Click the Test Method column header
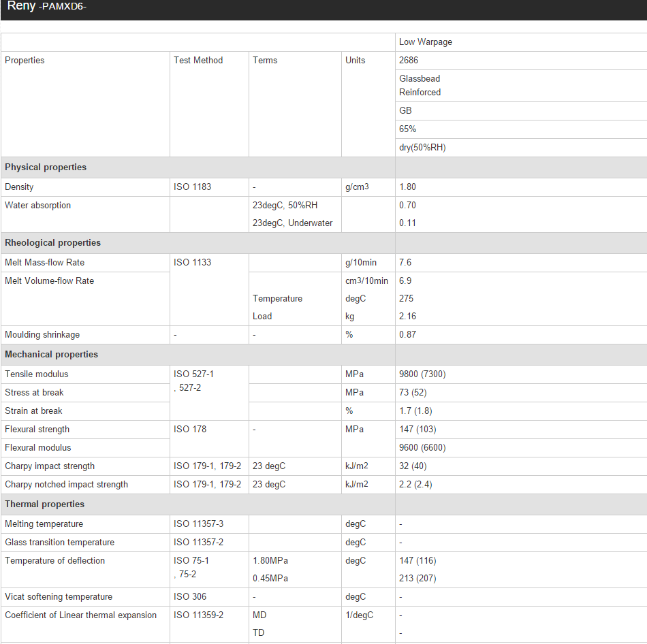Screen dimensions: 647x644 (198, 61)
